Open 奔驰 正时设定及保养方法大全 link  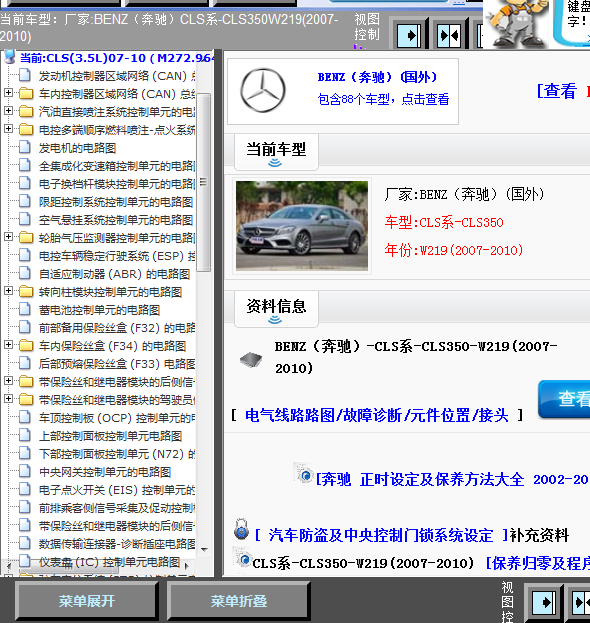click(x=453, y=479)
